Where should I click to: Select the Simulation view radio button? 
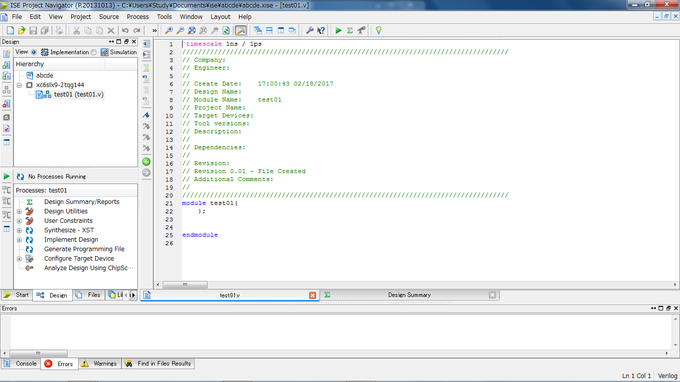[94, 52]
